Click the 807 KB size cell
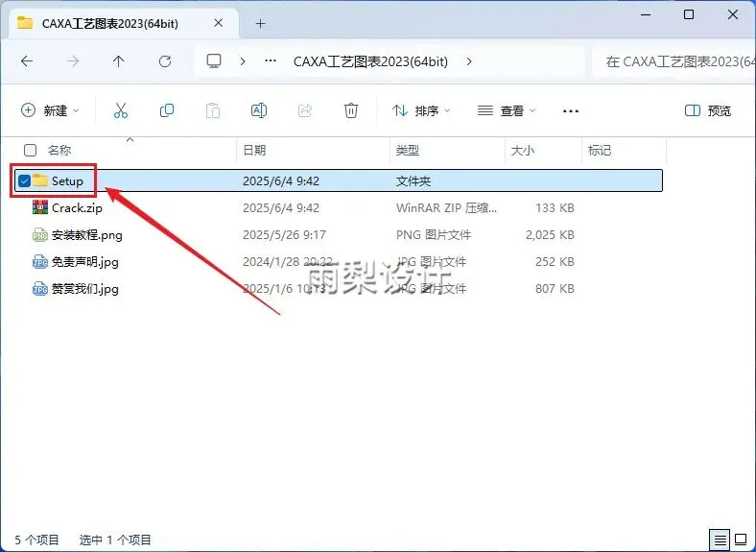Screen dimensions: 756x552 pyautogui.click(x=555, y=289)
